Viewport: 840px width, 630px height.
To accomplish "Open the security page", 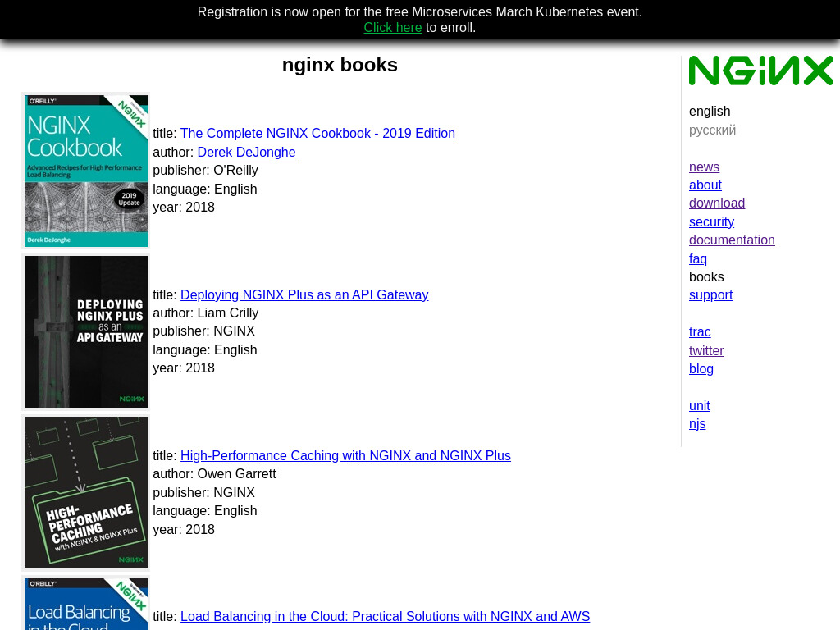I will coord(711,221).
